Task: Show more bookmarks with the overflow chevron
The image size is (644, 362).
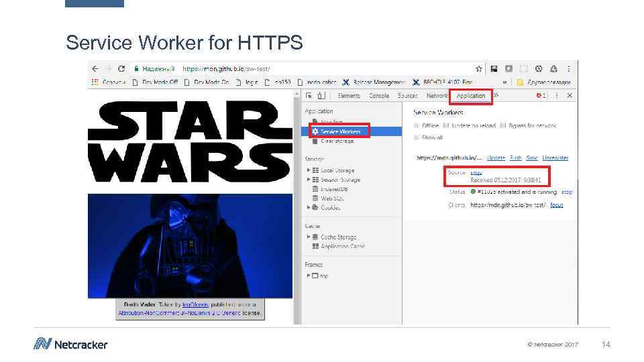Action: tap(504, 82)
